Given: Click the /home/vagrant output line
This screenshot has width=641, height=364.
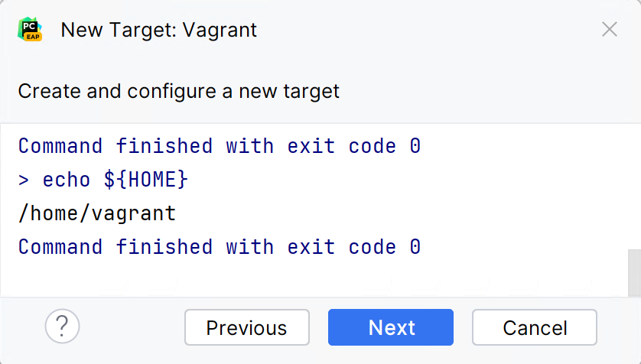Looking at the screenshot, I should pyautogui.click(x=97, y=213).
